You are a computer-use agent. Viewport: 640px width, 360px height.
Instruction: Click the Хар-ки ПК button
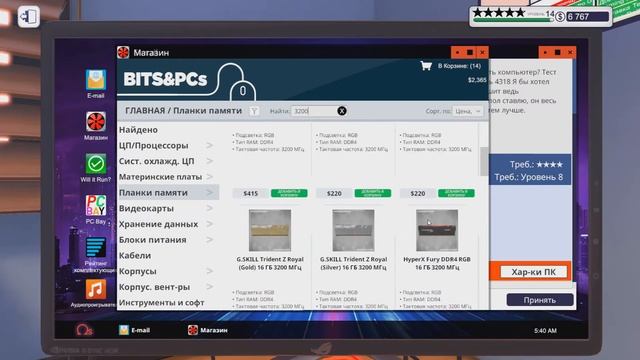pos(533,272)
